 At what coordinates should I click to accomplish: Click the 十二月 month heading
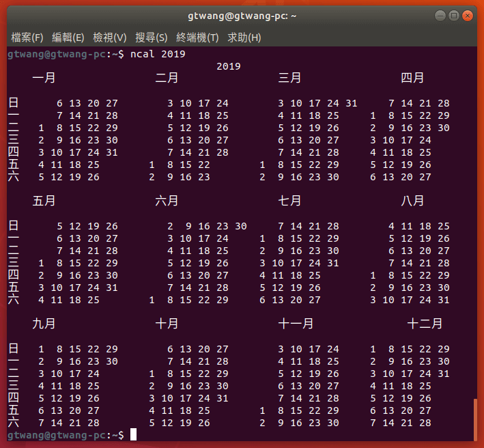[425, 324]
